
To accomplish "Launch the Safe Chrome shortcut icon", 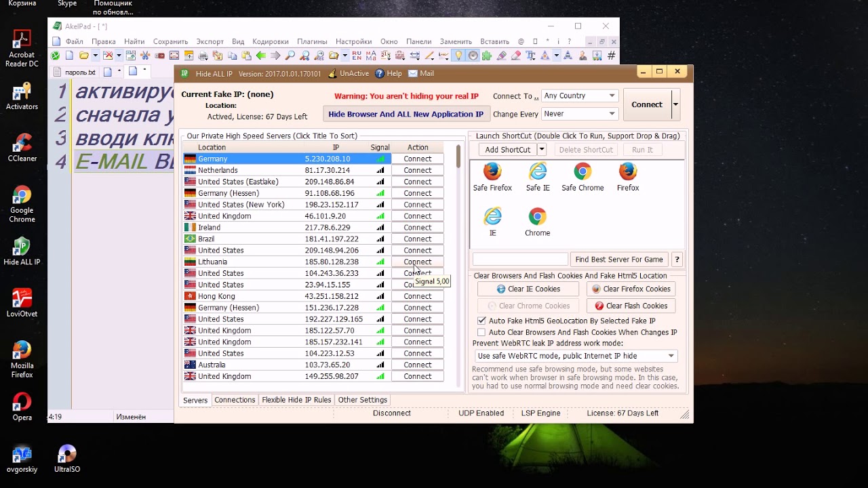I will click(x=583, y=171).
